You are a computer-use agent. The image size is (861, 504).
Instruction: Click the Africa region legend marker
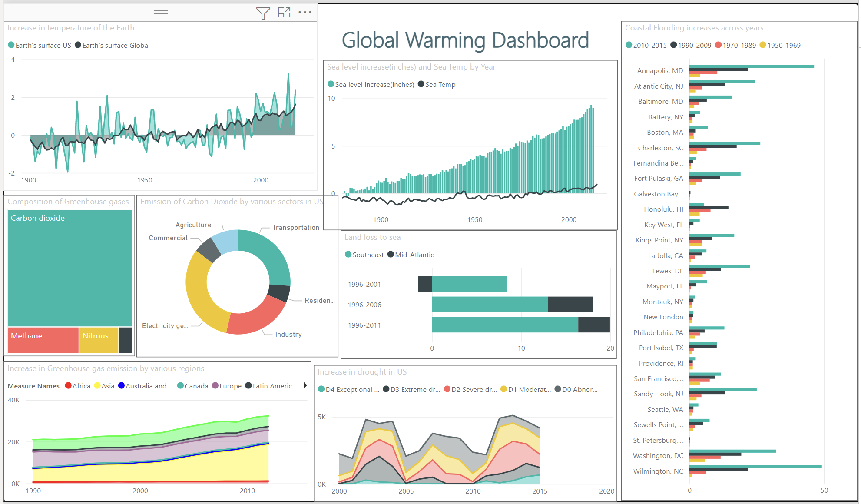tap(68, 386)
